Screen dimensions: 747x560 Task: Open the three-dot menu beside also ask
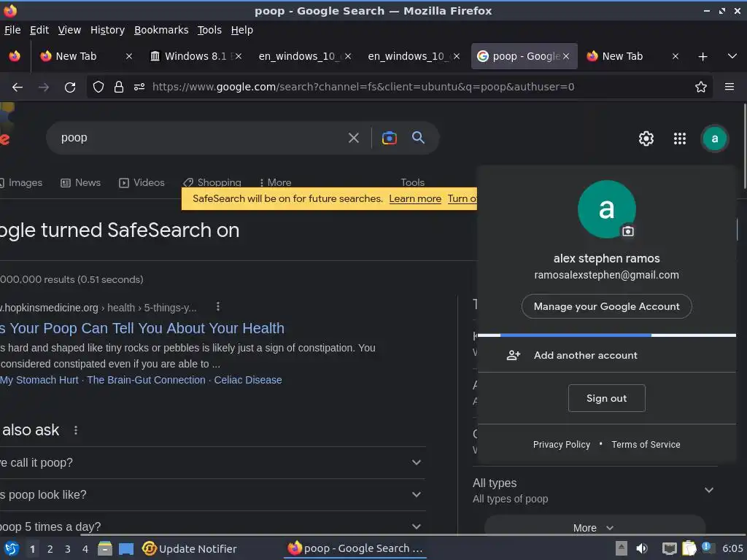(76, 430)
